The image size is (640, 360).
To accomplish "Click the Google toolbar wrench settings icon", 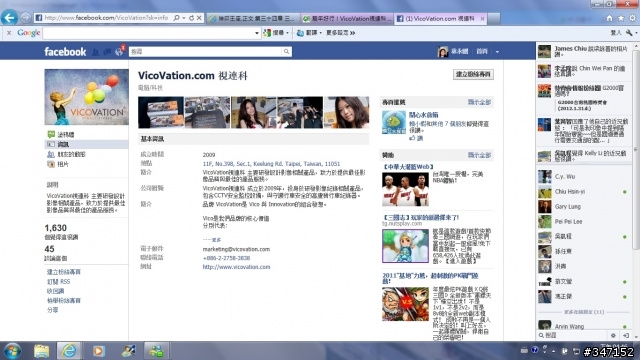I will tap(629, 33).
